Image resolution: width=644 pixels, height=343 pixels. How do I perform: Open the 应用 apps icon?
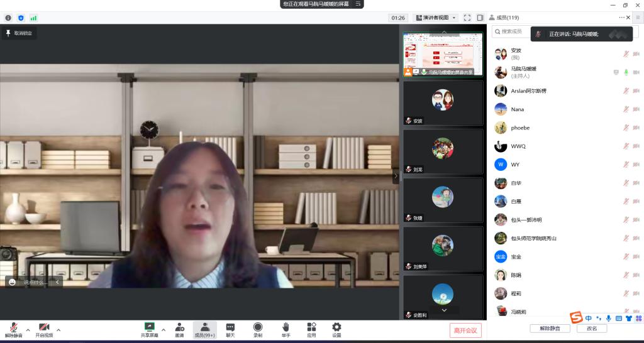point(311,329)
